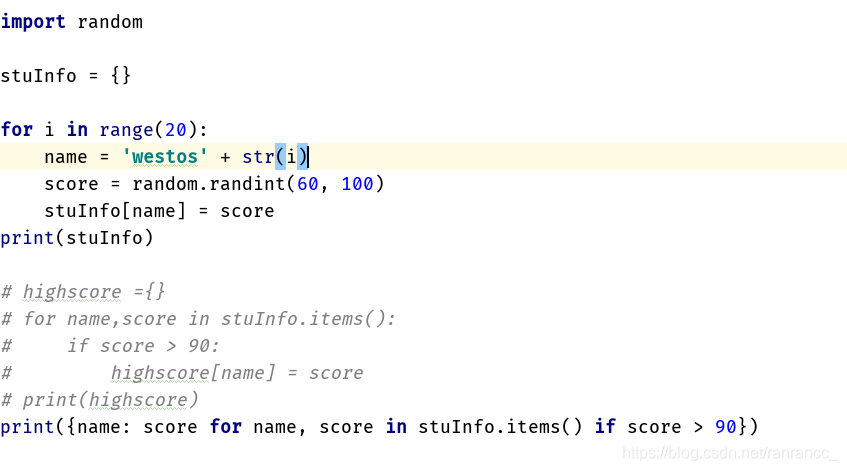847x471 pixels.
Task: Click the comment 'if score > 90:'
Action: 143,346
